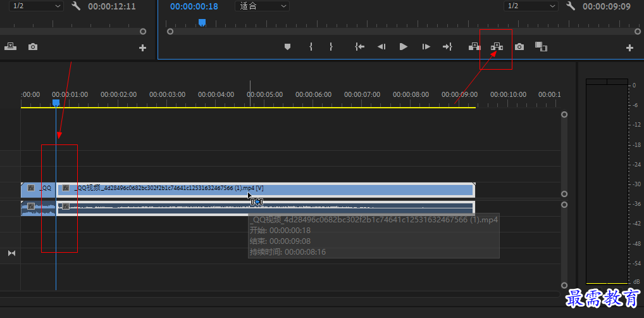644x318 pixels.
Task: Click ruler time 00:00:10:00
Action: coord(508,94)
